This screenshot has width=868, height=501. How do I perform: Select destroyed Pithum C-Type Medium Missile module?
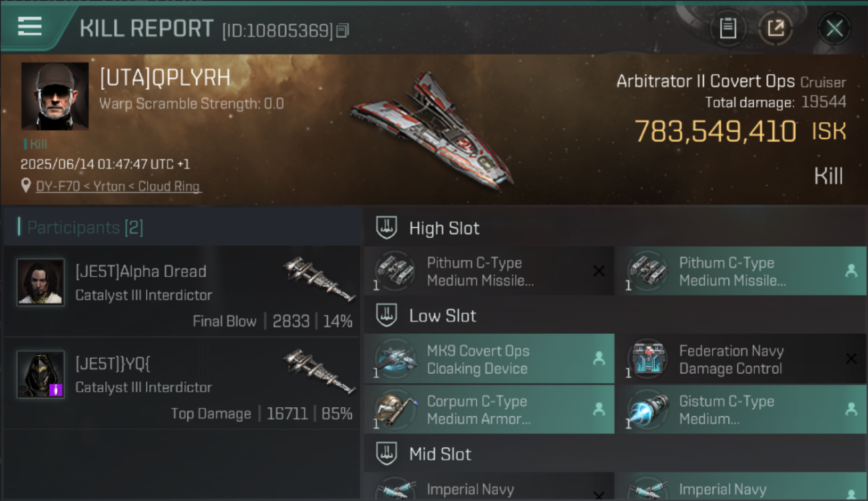coord(489,271)
